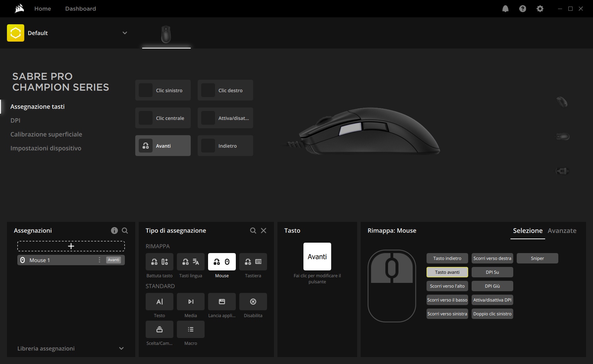Show the bottom mouse view thumbnail
Viewport: 593px width, 364px height.
562,171
